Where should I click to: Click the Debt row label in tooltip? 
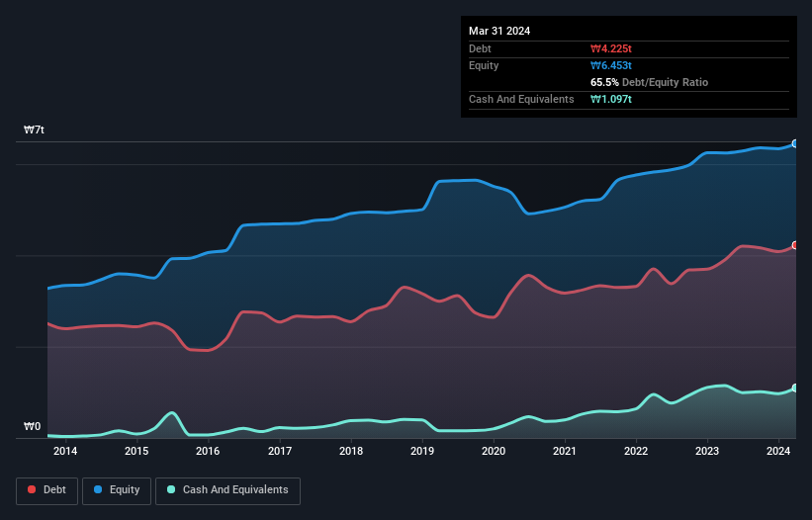pyautogui.click(x=480, y=48)
